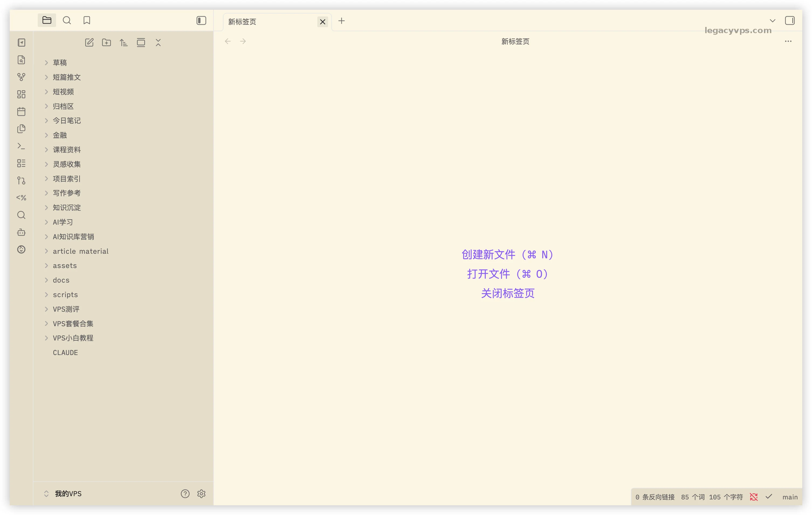
Task: Open the bookmarks tab icon
Action: coord(87,20)
